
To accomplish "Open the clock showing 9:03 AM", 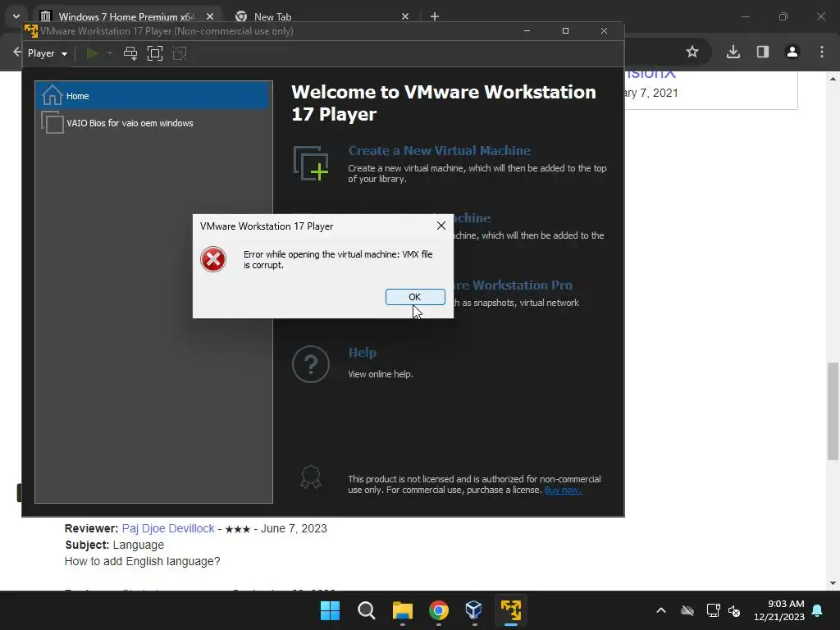I will 779,610.
